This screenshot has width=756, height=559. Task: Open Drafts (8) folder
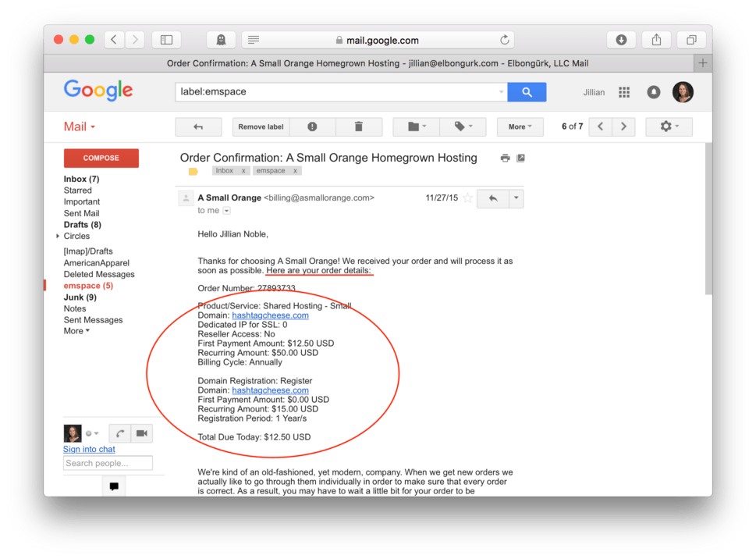click(x=83, y=225)
